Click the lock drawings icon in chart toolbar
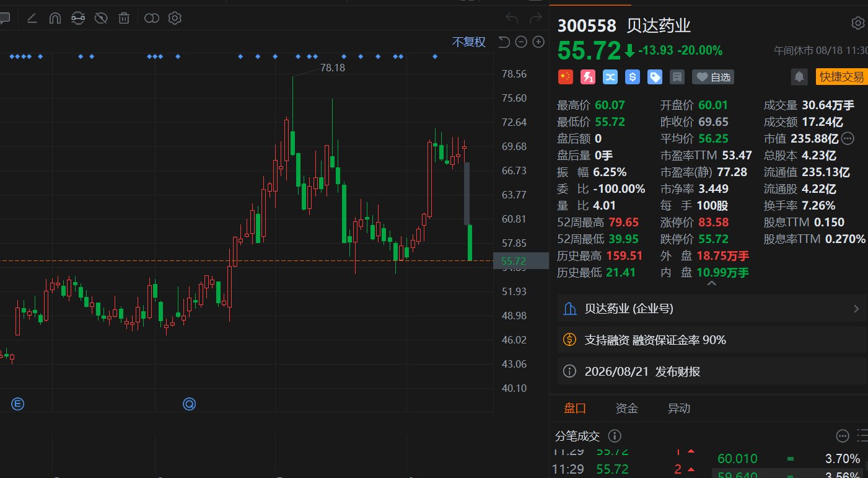Screen dimensions: 868x478 [78, 19]
